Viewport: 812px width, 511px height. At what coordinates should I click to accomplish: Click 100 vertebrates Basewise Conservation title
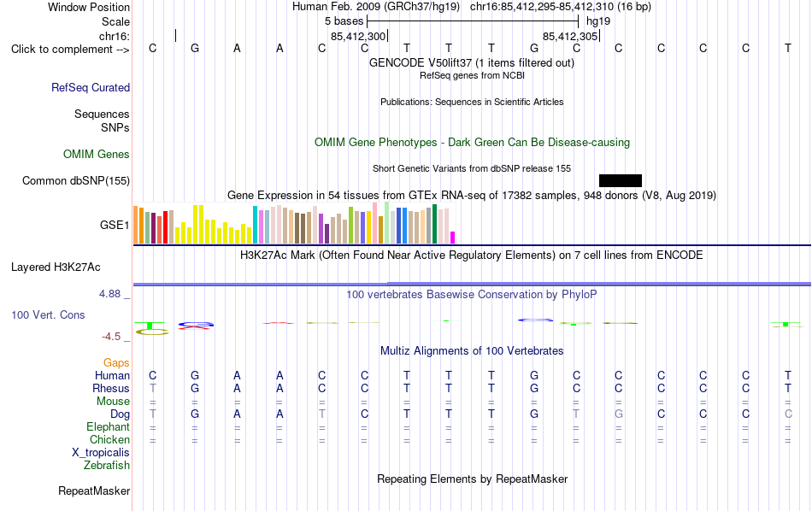pyautogui.click(x=472, y=295)
